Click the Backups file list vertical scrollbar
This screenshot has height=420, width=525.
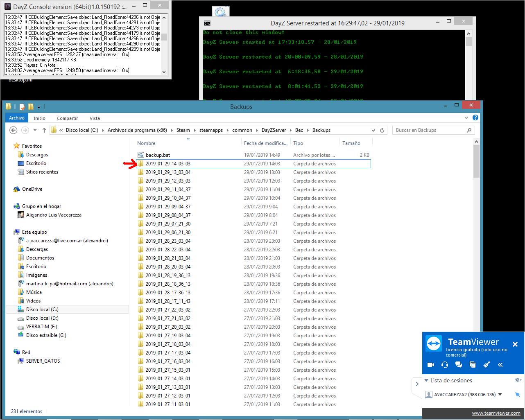pos(476,161)
